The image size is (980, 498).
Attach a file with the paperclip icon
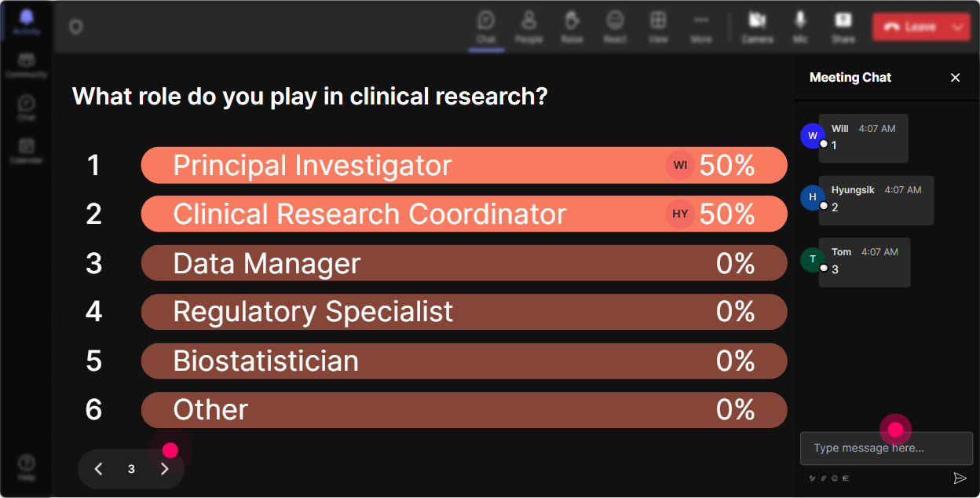point(823,478)
